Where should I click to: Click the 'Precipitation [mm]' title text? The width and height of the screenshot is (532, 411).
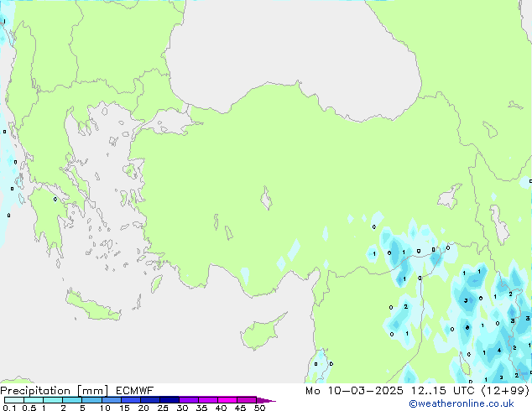point(55,391)
